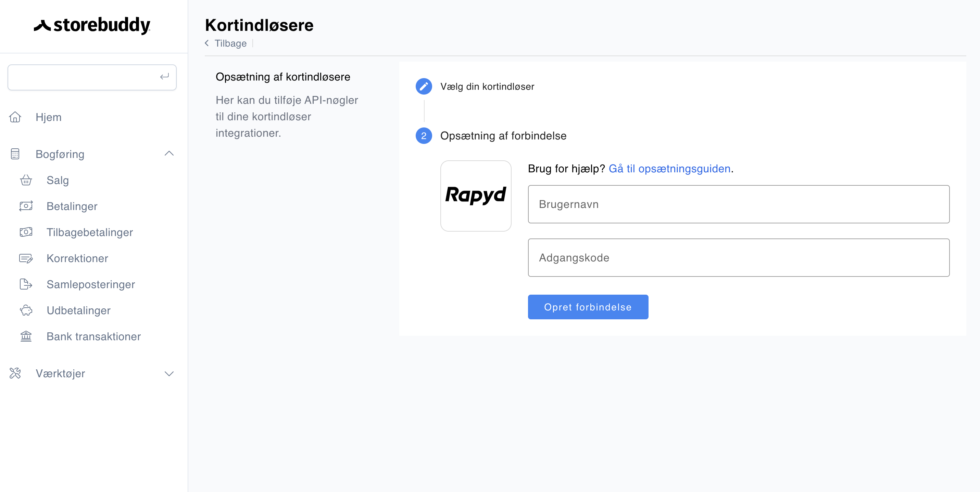Click the Betalinger banknote icon

tap(26, 206)
